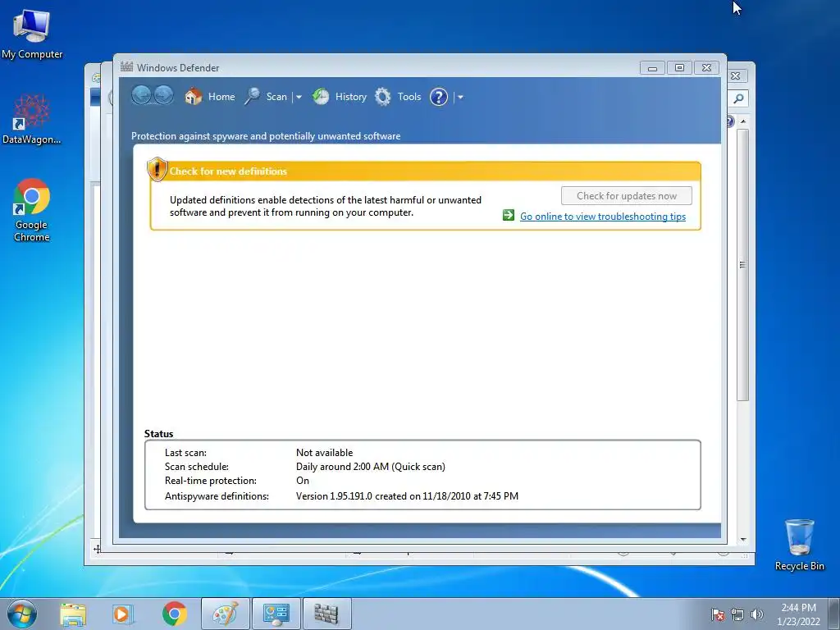840x630 pixels.
Task: Click the Check for updates now button
Action: click(x=626, y=195)
